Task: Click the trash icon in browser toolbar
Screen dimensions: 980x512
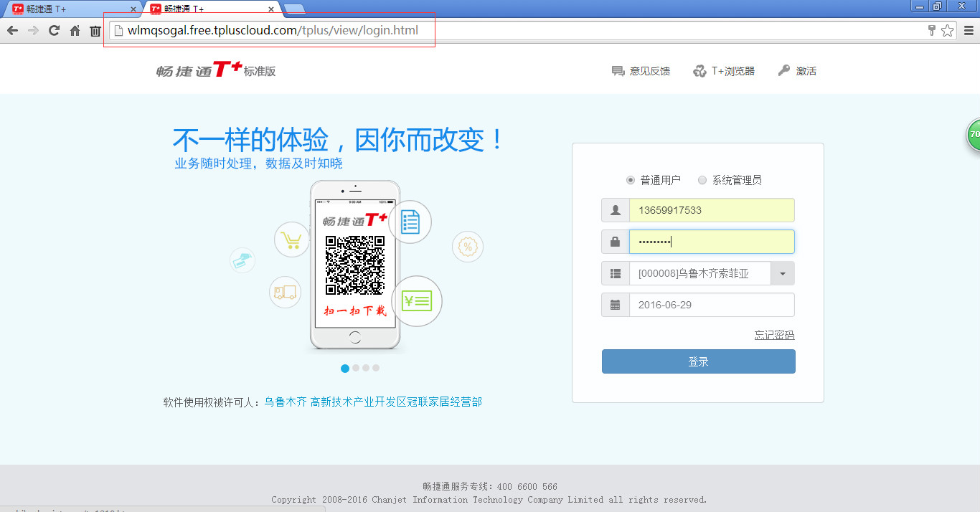Action: (x=95, y=30)
